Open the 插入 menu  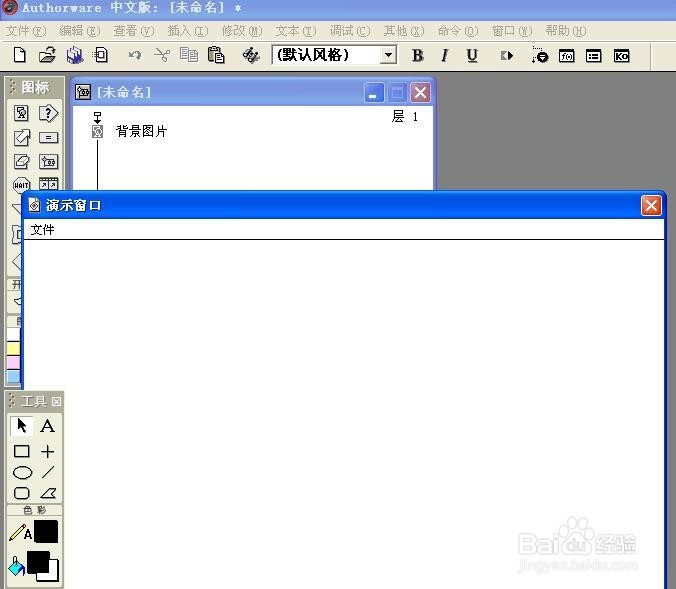pyautogui.click(x=188, y=31)
